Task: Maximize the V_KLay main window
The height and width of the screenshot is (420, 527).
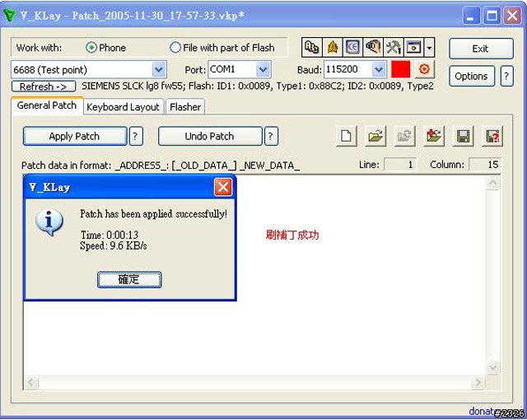Action: pos(492,16)
